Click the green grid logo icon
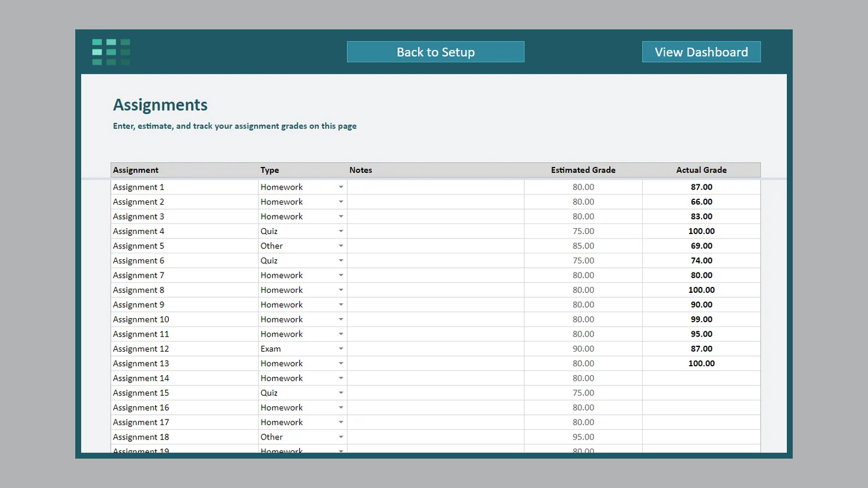 111,52
